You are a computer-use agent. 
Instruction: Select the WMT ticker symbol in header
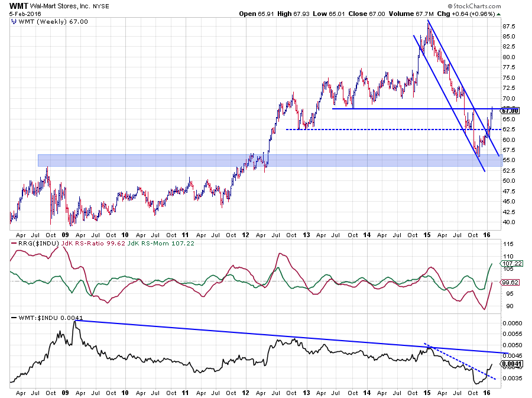(19, 6)
